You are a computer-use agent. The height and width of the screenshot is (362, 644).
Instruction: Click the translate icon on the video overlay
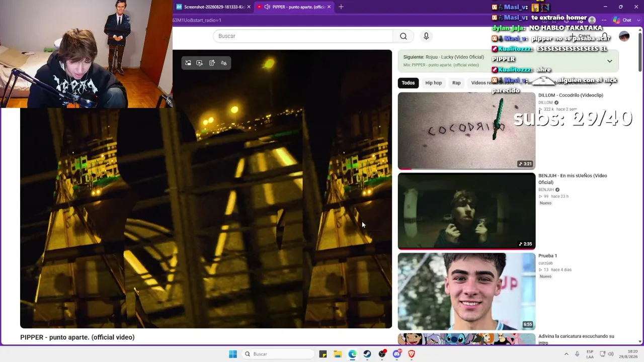[224, 63]
